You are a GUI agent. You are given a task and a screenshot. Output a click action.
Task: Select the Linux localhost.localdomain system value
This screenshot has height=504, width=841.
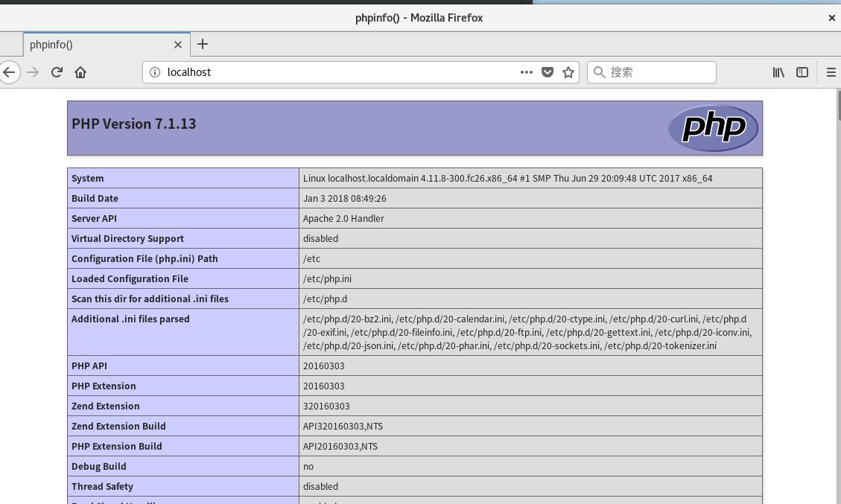coord(507,179)
